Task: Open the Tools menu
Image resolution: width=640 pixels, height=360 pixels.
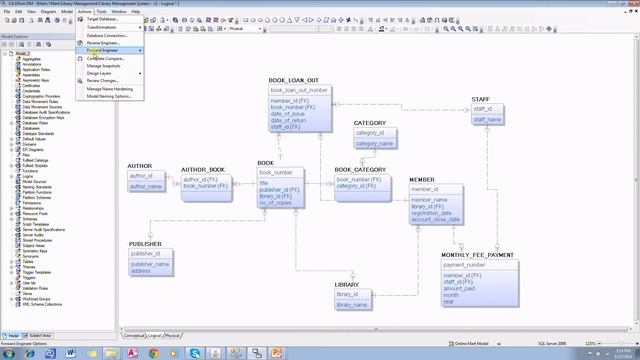Action: tap(101, 11)
